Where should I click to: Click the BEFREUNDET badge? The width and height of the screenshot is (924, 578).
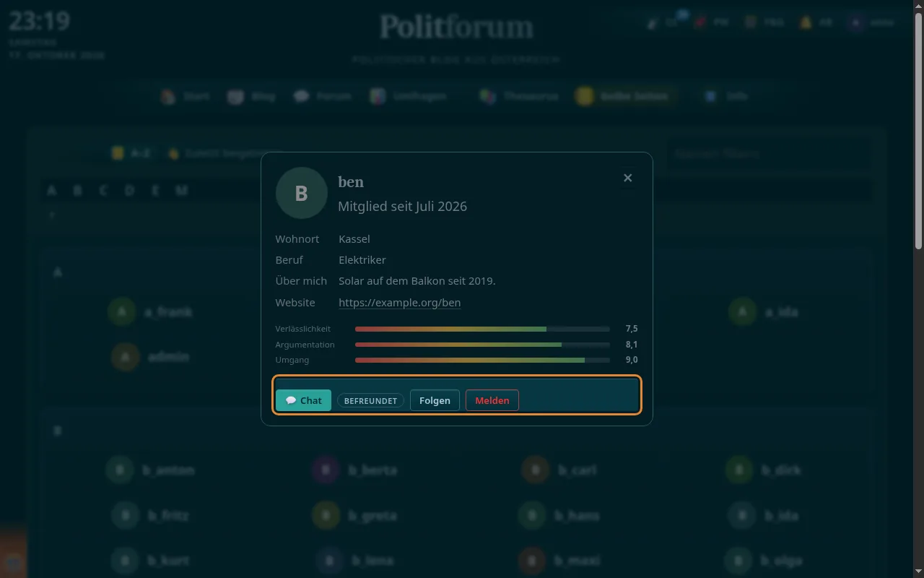click(370, 400)
